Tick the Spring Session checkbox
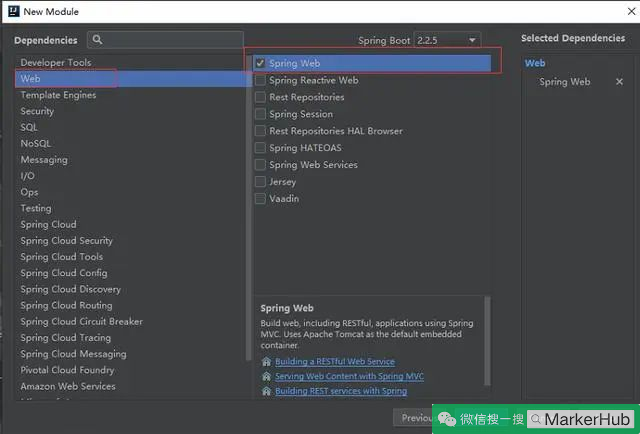Image resolution: width=640 pixels, height=434 pixels. click(x=260, y=114)
